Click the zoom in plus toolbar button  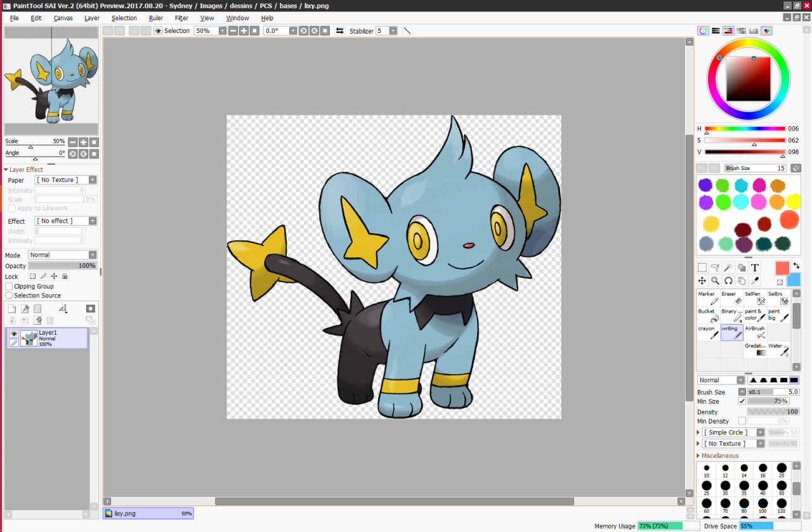pyautogui.click(x=244, y=30)
